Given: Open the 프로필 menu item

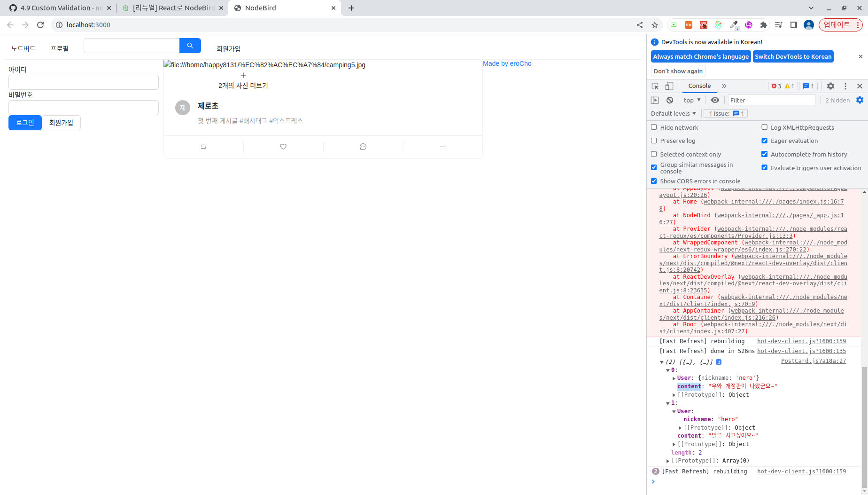Looking at the screenshot, I should click(60, 48).
